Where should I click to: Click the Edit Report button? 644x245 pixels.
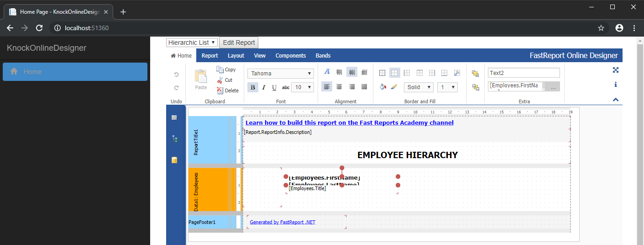(239, 43)
